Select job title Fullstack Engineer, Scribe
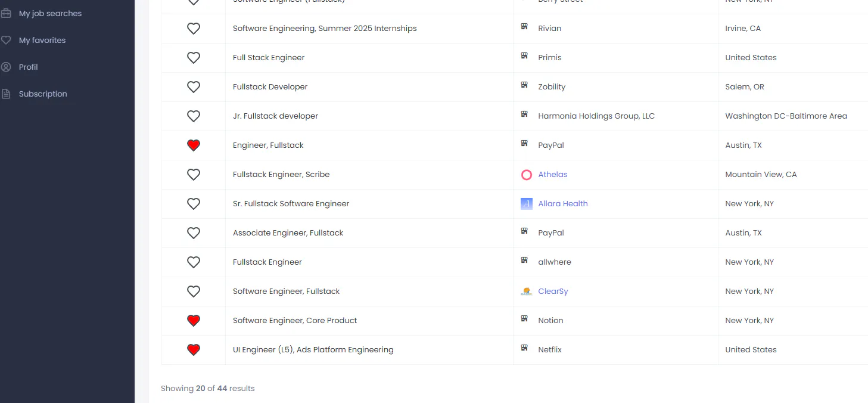Image resolution: width=868 pixels, height=403 pixels. coord(281,174)
